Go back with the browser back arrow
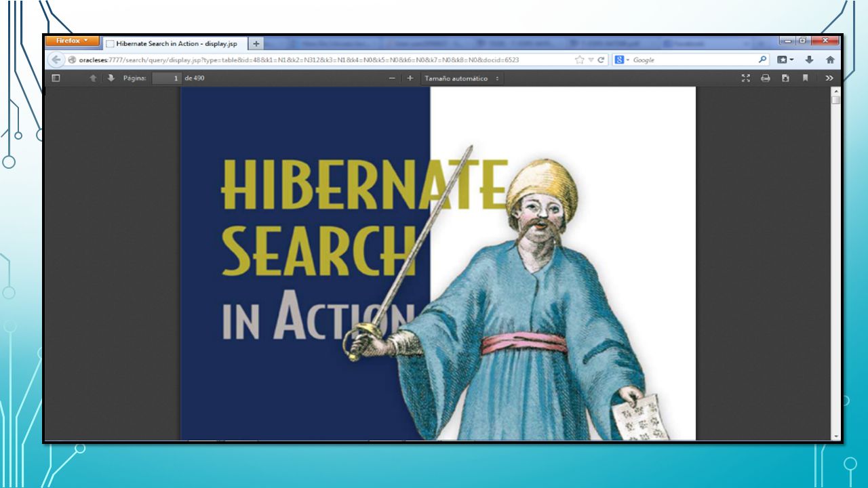 pyautogui.click(x=57, y=60)
